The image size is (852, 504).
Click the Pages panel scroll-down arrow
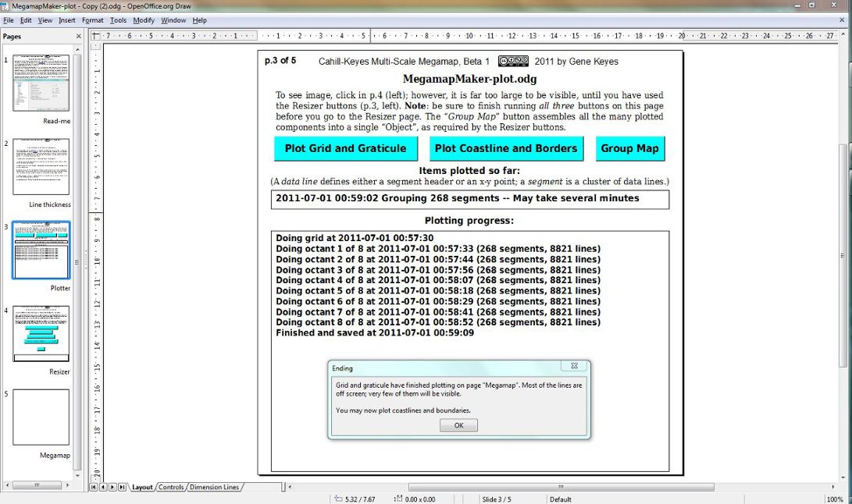pyautogui.click(x=77, y=476)
